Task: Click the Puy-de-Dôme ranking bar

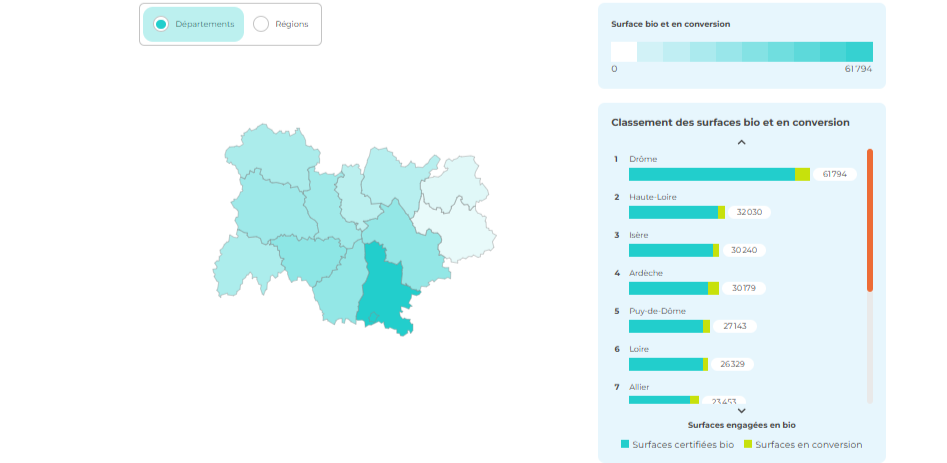Action: point(669,327)
